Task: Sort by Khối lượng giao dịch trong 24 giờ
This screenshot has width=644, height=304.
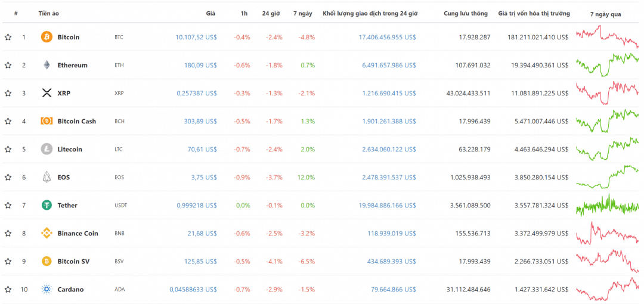Action: (370, 13)
